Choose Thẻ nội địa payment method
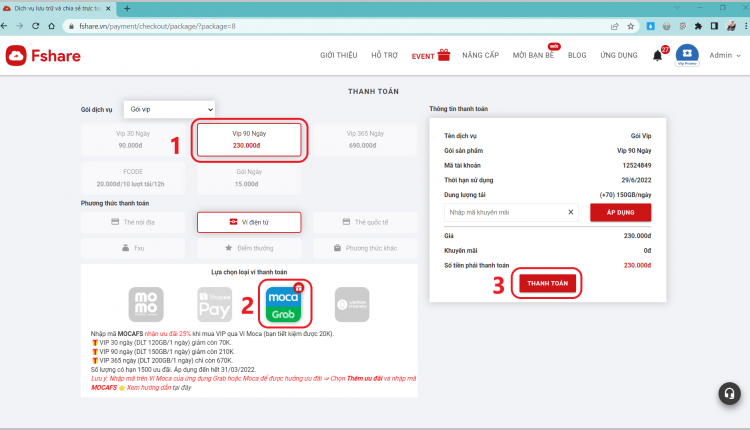750x430 pixels. coord(133,222)
